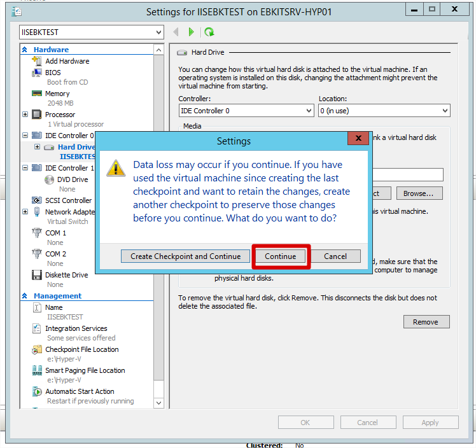Select the Automatic Start Action icon
The image size is (476, 448).
tap(36, 391)
